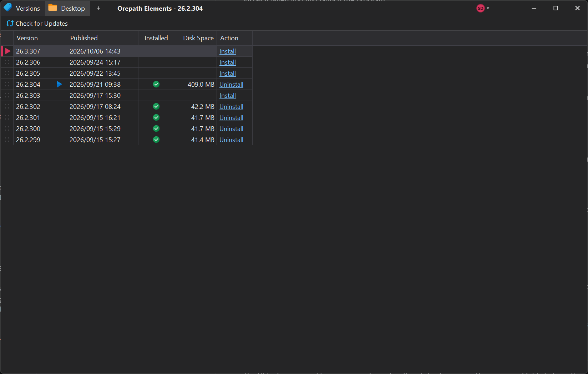Click the Disk Space column header
The height and width of the screenshot is (374, 588).
(196, 38)
